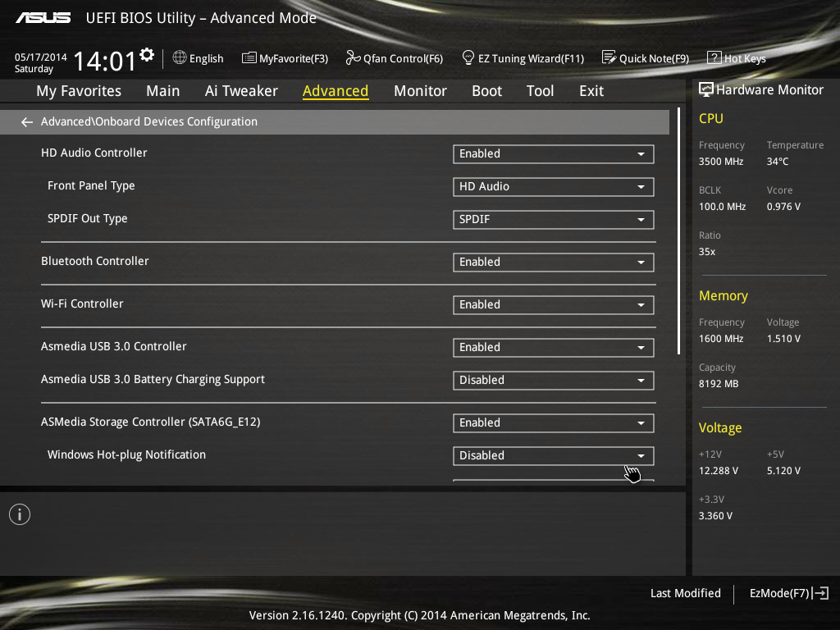Select Windows Hot-plug Notification label
840x630 pixels.
[x=126, y=454]
